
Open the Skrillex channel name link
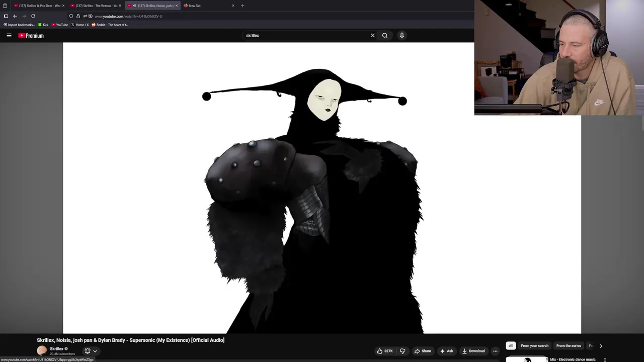(x=56, y=349)
